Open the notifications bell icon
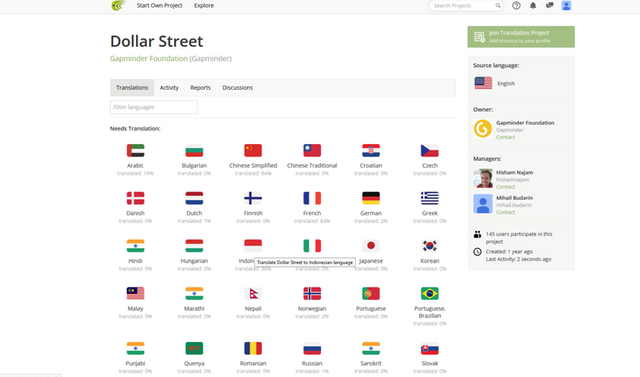 (x=533, y=5)
